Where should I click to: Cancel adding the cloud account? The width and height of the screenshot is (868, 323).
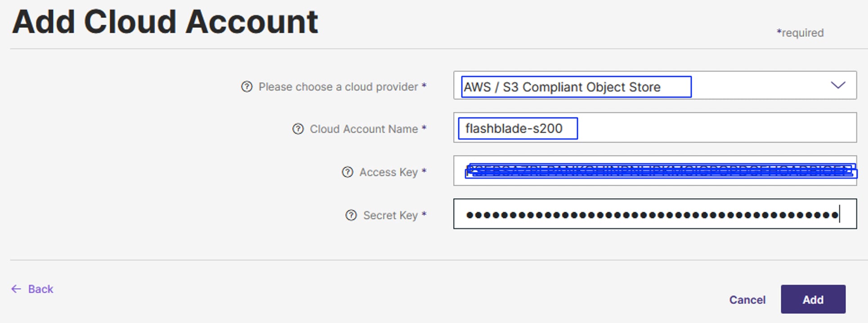pos(747,300)
